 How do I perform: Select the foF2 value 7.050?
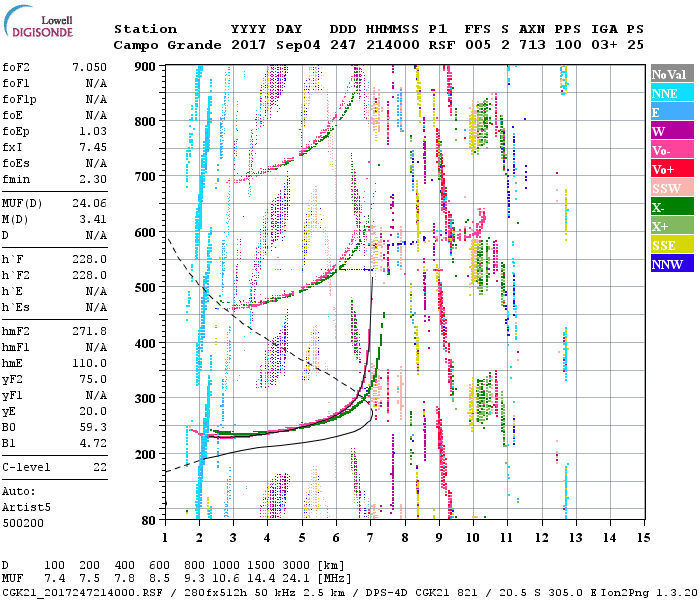[x=88, y=65]
